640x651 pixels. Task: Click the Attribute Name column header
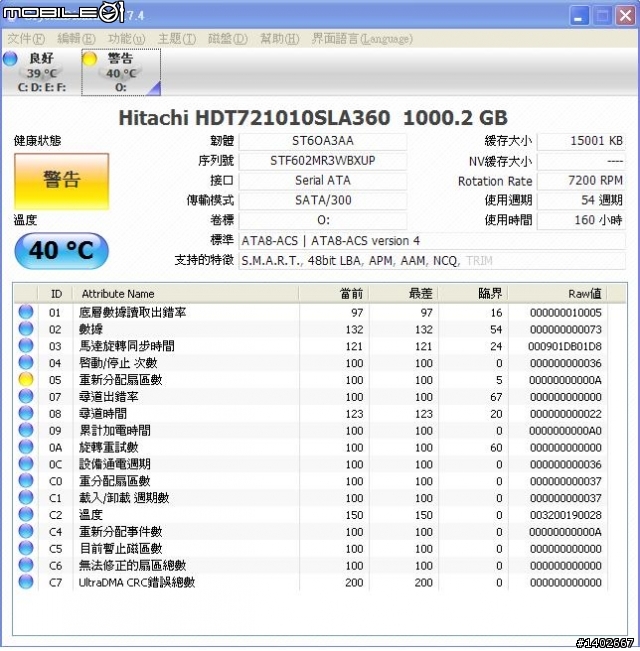[x=186, y=294]
